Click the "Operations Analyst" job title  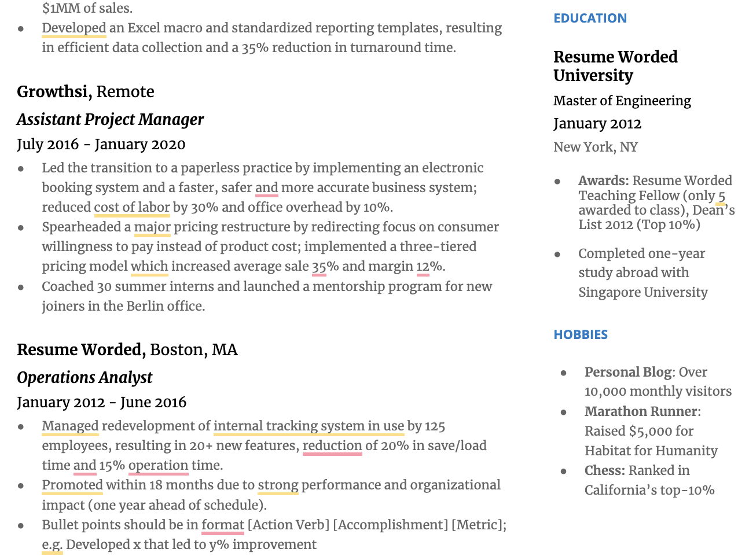(x=85, y=378)
